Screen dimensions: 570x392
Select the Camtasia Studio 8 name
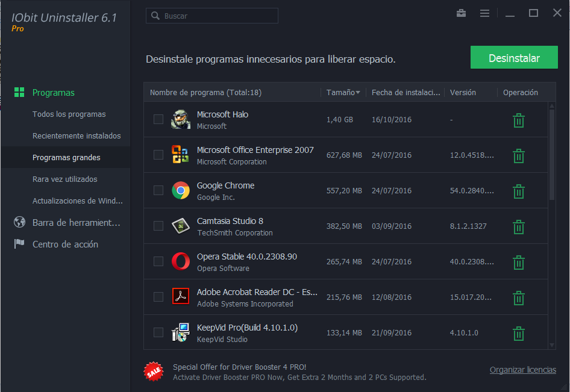pyautogui.click(x=230, y=221)
